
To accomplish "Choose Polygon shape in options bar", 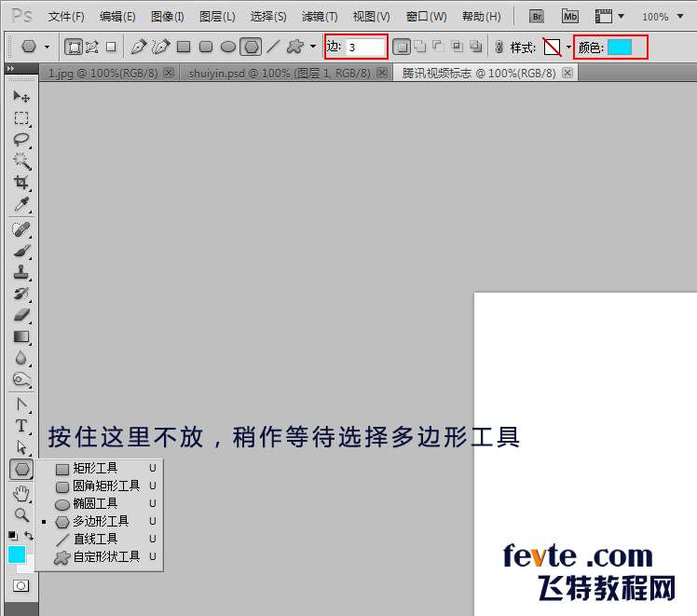I will 251,47.
